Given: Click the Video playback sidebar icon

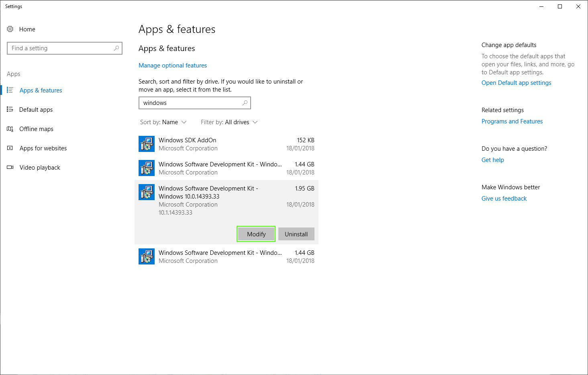Looking at the screenshot, I should pyautogui.click(x=10, y=167).
